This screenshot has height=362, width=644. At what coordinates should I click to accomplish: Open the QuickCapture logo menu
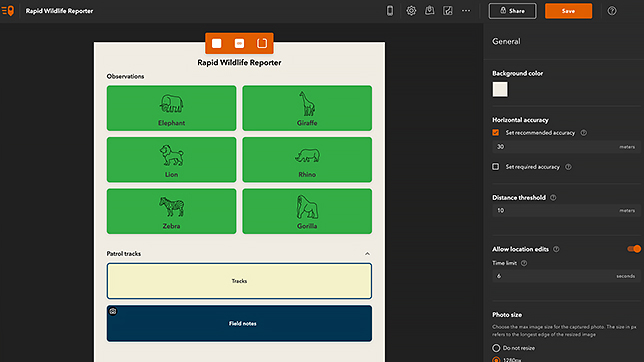coord(8,11)
